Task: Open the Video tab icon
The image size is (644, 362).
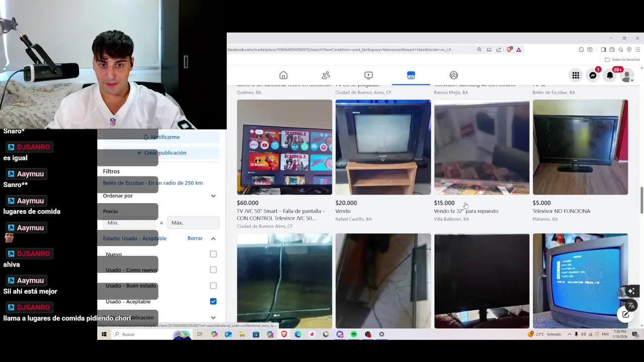Action: 368,75
